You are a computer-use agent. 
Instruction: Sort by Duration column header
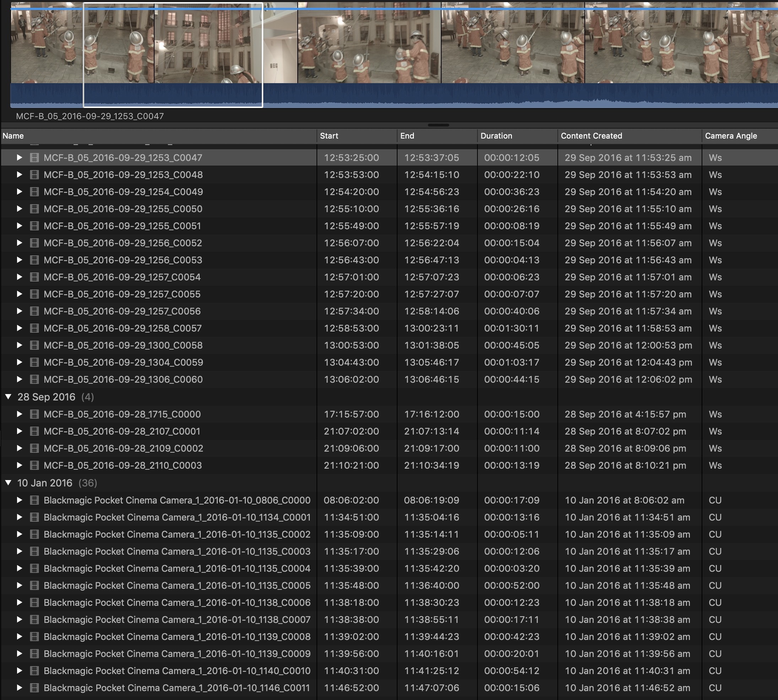(496, 136)
